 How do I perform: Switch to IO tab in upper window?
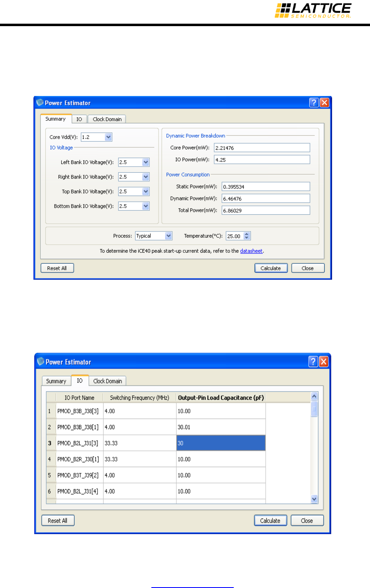point(79,119)
